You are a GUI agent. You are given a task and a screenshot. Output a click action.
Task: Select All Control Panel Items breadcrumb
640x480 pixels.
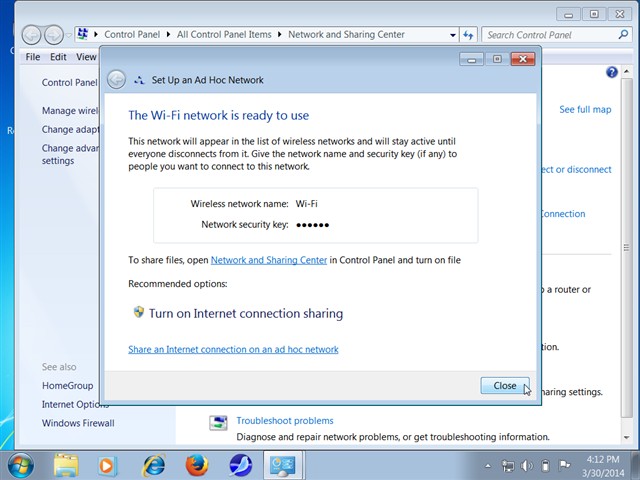[224, 34]
